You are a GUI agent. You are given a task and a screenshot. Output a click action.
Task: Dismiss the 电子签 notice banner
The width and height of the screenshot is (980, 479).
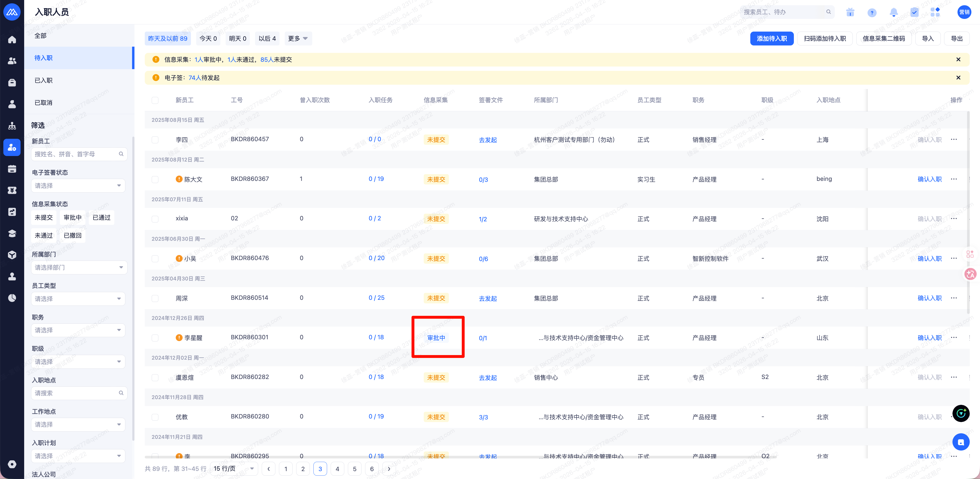point(958,78)
